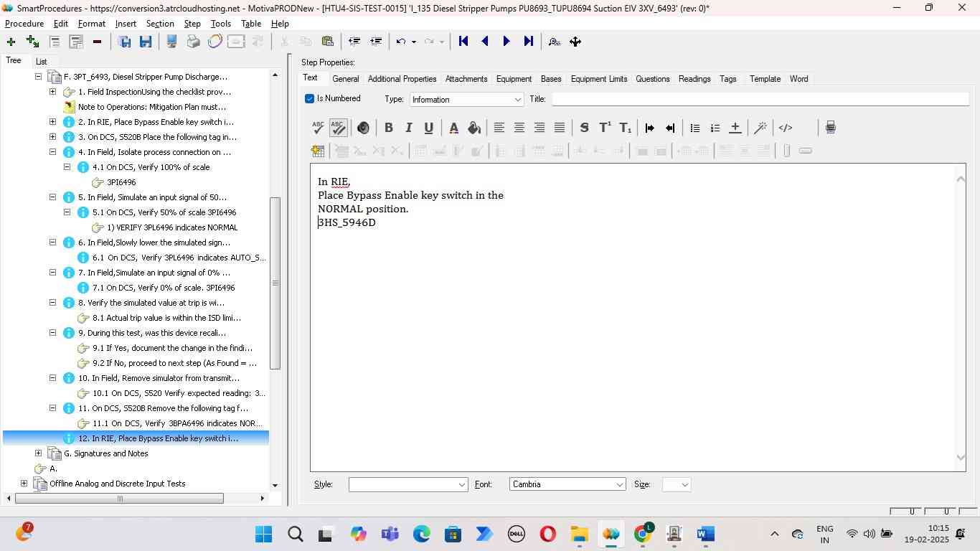This screenshot has height=551, width=980.
Task: Go to the previous step arrow
Action: (485, 42)
